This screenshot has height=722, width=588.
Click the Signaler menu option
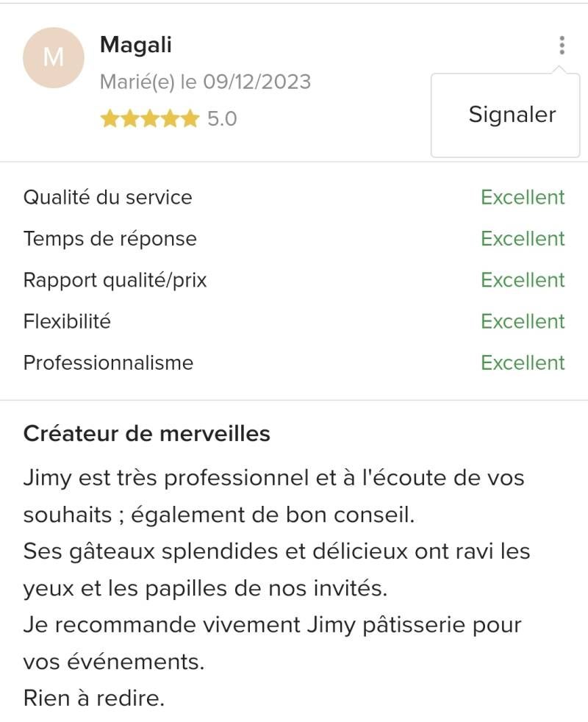(x=512, y=115)
